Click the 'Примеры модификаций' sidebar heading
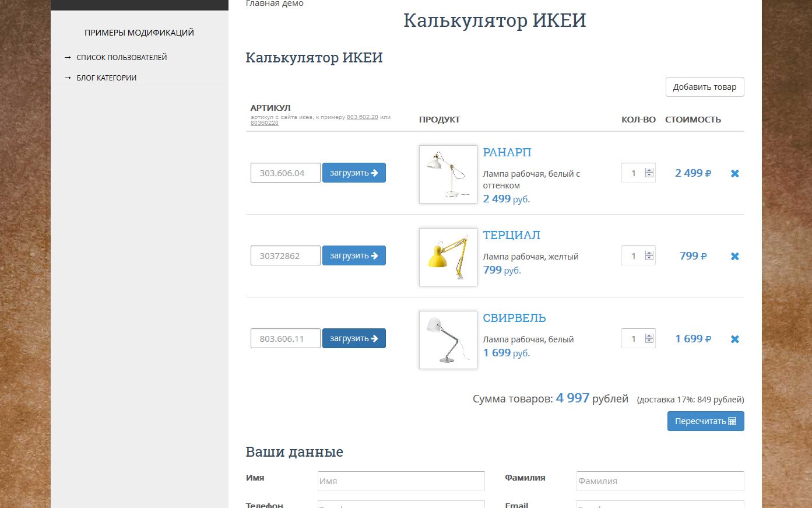Viewport: 812px width, 508px height. click(x=139, y=33)
